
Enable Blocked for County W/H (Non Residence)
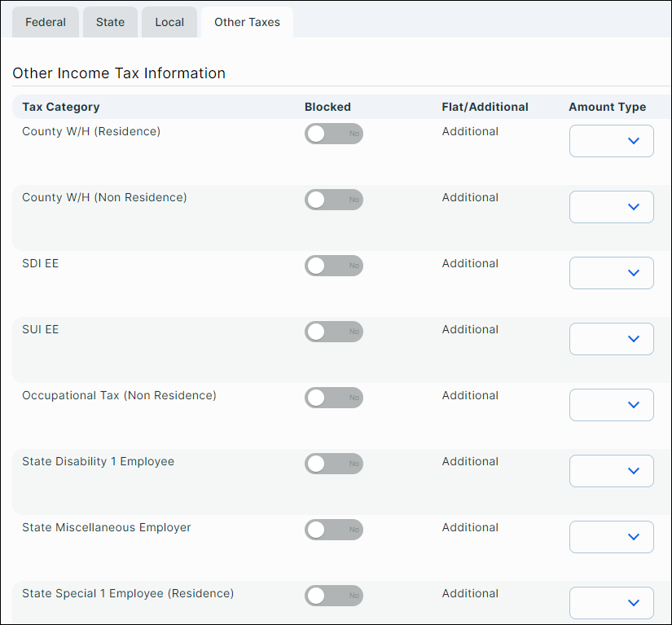pos(334,200)
